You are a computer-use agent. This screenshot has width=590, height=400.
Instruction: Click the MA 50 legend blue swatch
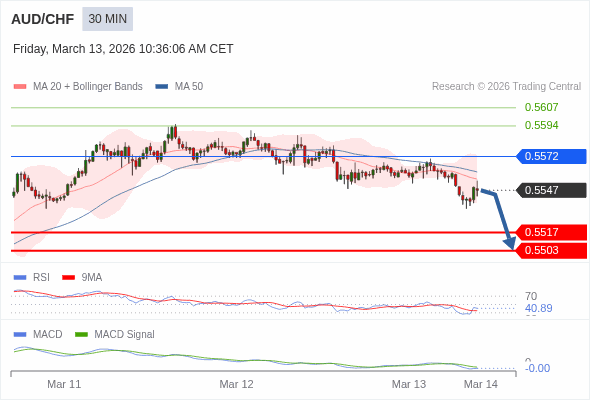coord(162,87)
